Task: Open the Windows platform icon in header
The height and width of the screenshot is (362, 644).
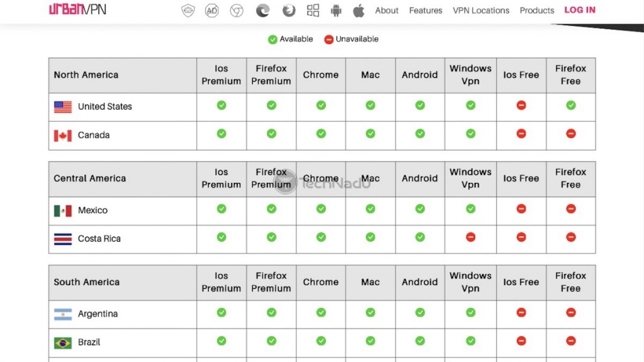Action: pyautogui.click(x=313, y=10)
